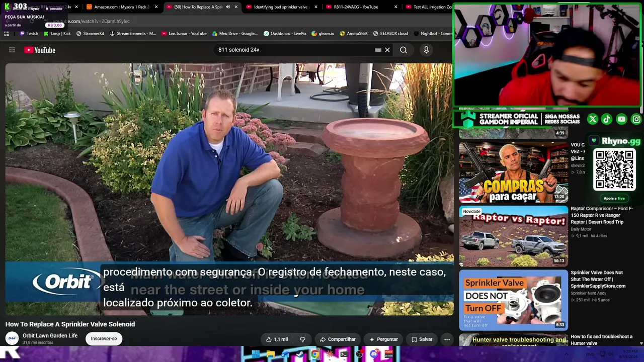
Task: Run search with the magnifier button
Action: [x=404, y=50]
